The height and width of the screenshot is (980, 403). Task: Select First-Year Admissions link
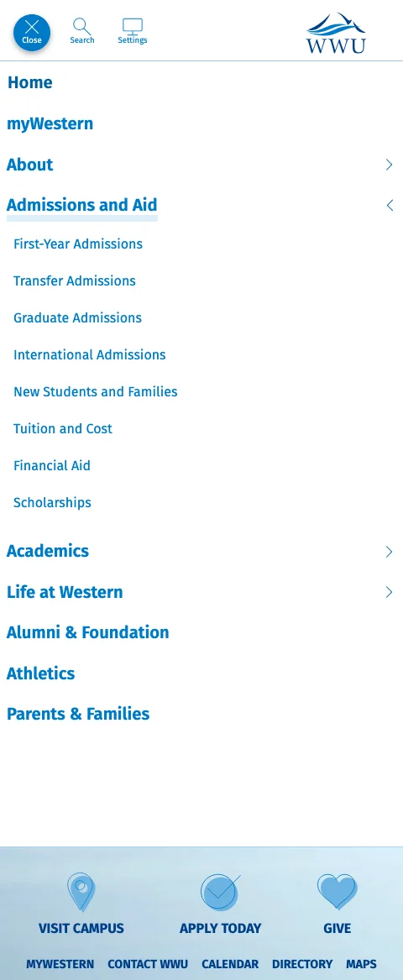click(x=78, y=244)
